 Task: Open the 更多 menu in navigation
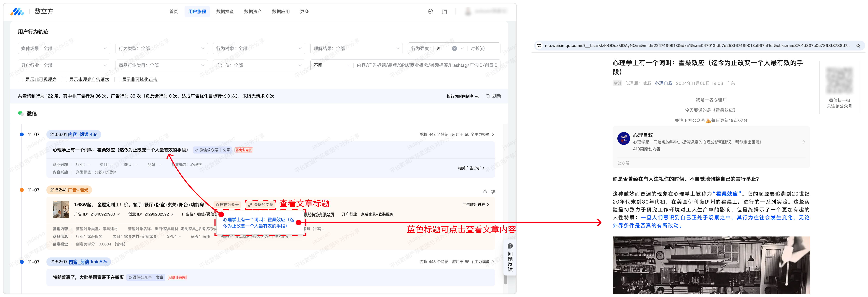pos(304,11)
